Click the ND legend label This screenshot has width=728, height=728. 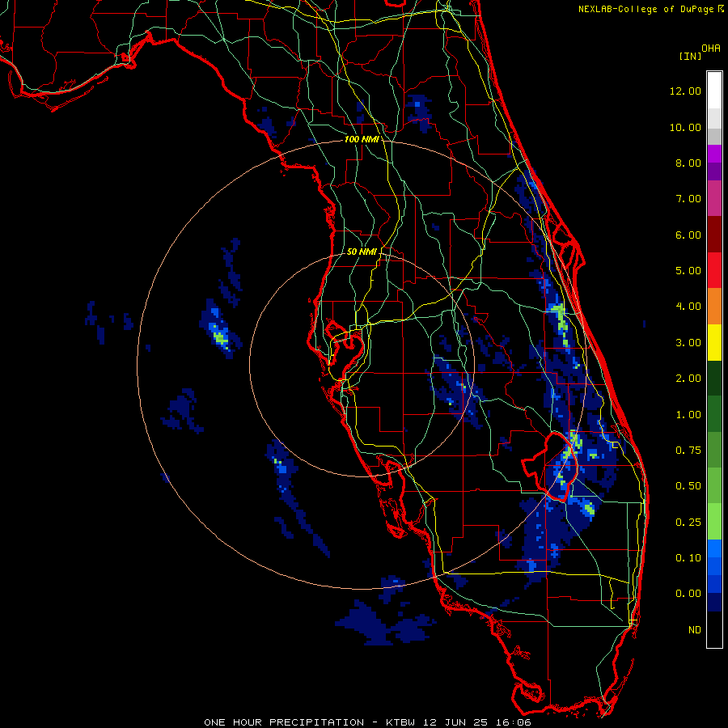click(695, 630)
